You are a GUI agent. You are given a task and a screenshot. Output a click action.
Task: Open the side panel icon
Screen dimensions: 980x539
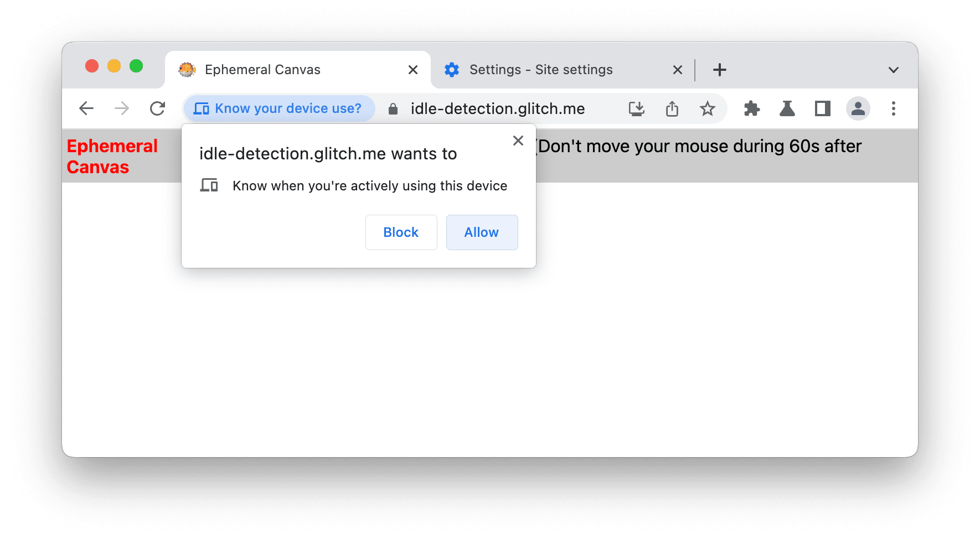click(822, 108)
